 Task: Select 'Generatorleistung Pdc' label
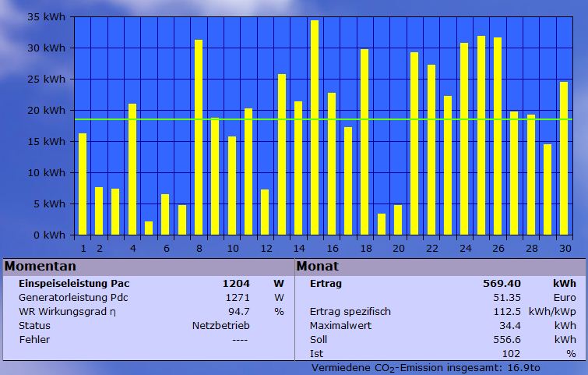73,297
